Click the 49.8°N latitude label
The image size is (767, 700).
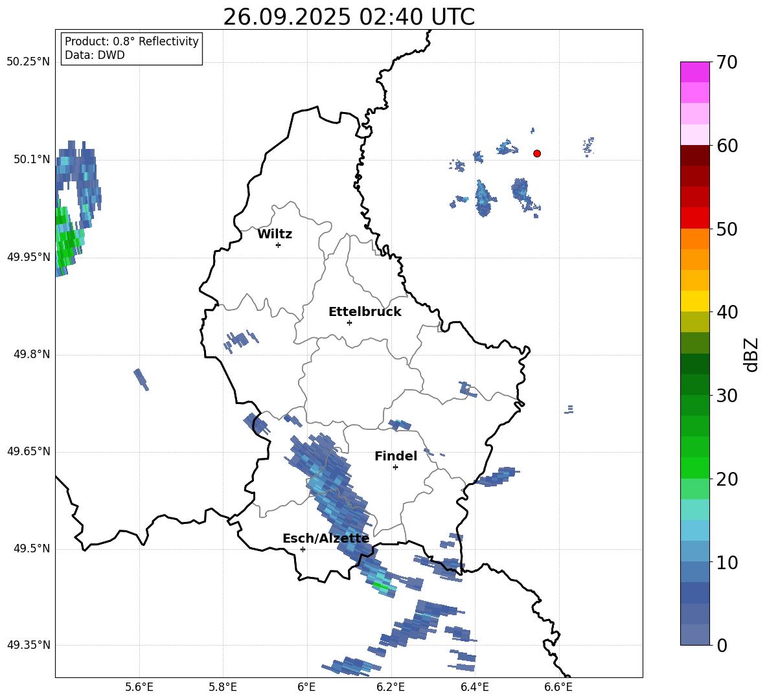click(32, 354)
